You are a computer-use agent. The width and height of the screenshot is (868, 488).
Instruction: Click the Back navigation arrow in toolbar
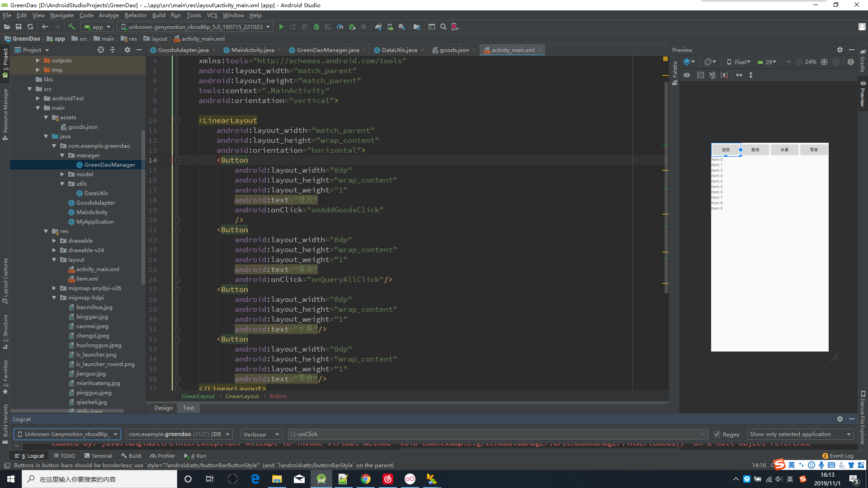[x=45, y=27]
